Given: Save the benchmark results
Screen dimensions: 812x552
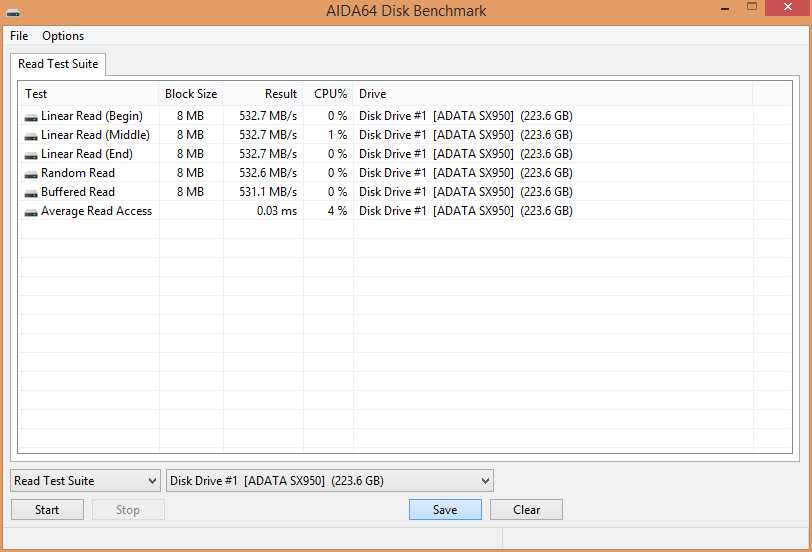Looking at the screenshot, I should click(445, 510).
